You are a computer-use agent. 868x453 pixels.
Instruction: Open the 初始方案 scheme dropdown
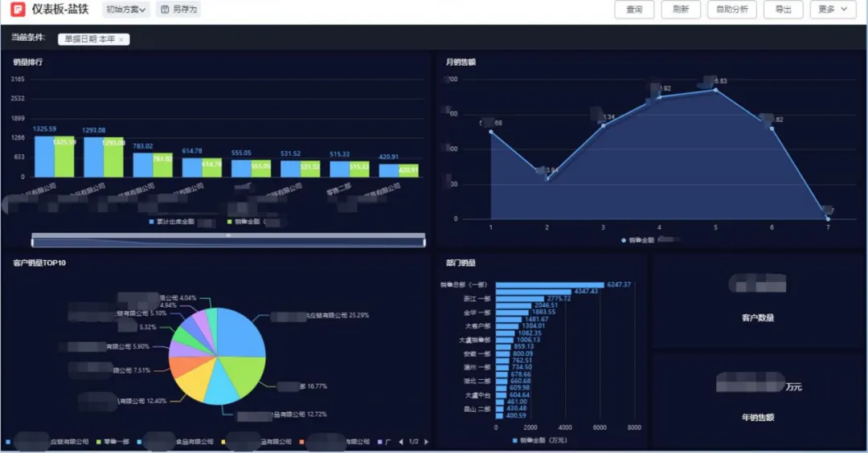(126, 10)
